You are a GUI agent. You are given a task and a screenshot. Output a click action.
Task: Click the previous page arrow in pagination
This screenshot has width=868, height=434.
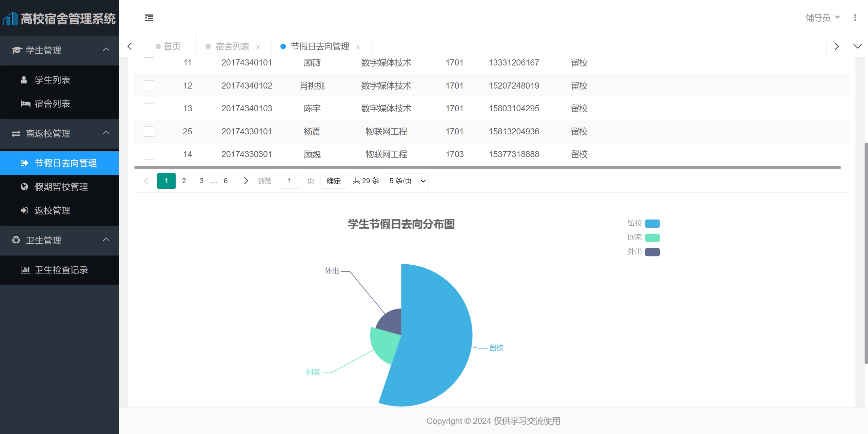coord(146,181)
